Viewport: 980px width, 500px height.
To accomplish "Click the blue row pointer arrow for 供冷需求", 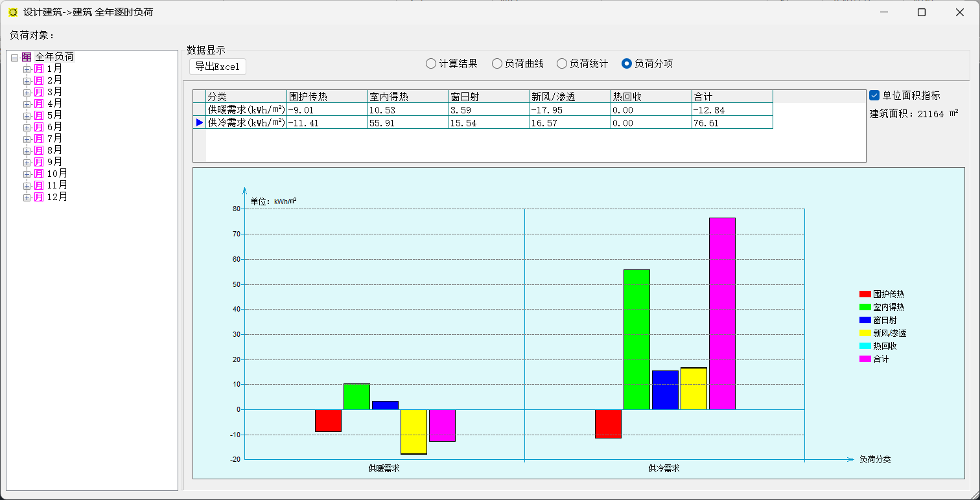I will pos(200,122).
